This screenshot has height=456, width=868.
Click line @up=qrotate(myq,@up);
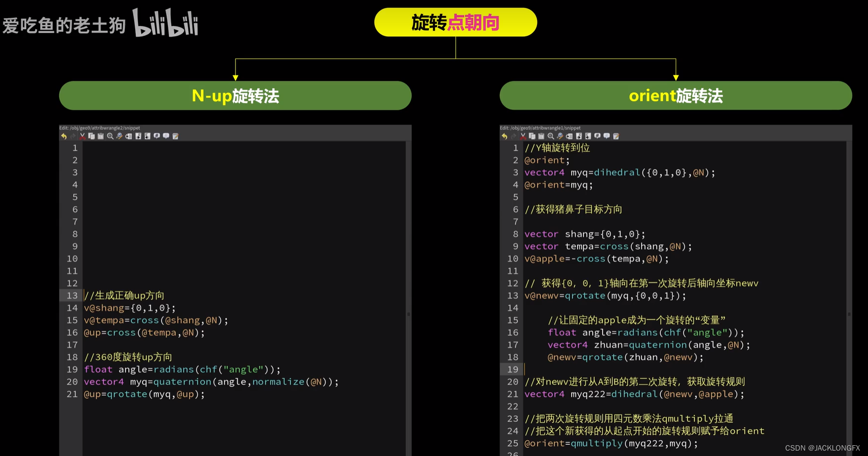tap(144, 394)
